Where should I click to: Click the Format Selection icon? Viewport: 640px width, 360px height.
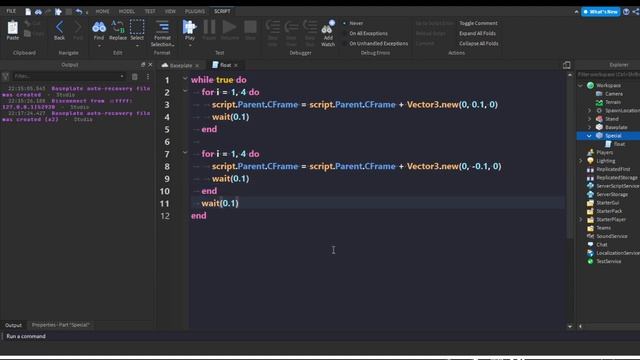[162, 27]
